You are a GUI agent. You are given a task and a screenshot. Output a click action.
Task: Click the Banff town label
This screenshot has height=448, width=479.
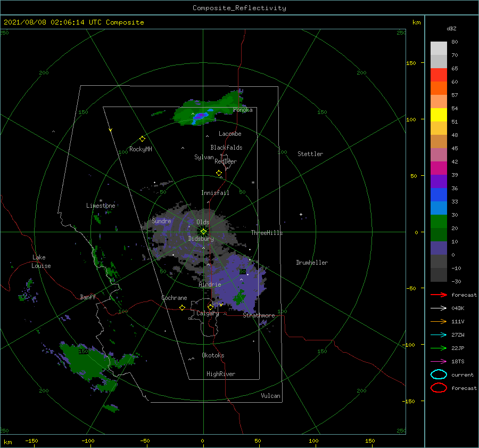pyautogui.click(x=88, y=297)
